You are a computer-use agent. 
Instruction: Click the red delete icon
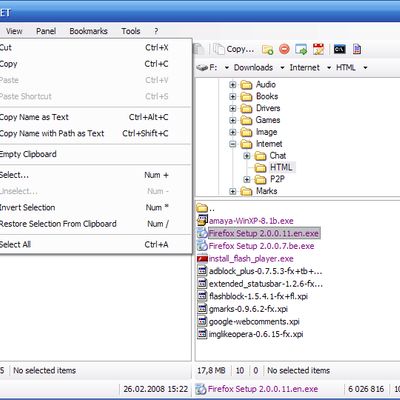[x=284, y=49]
